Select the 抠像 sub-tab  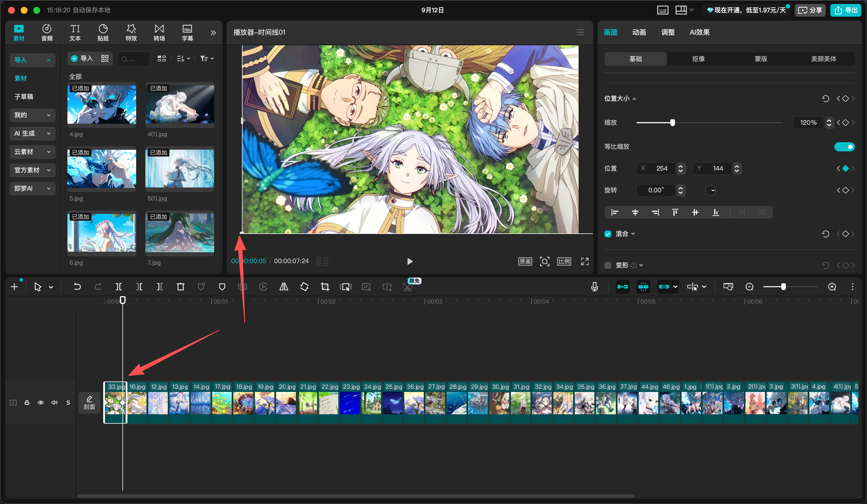click(698, 59)
